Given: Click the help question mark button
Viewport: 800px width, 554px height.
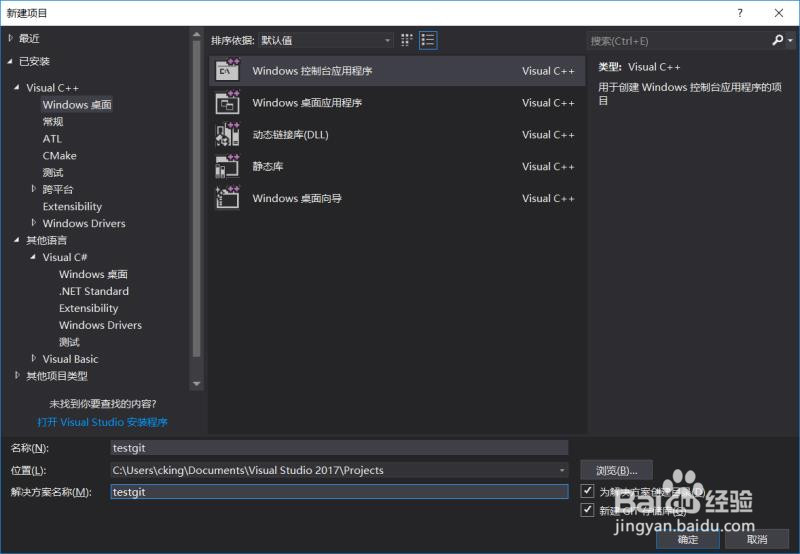Looking at the screenshot, I should (740, 13).
